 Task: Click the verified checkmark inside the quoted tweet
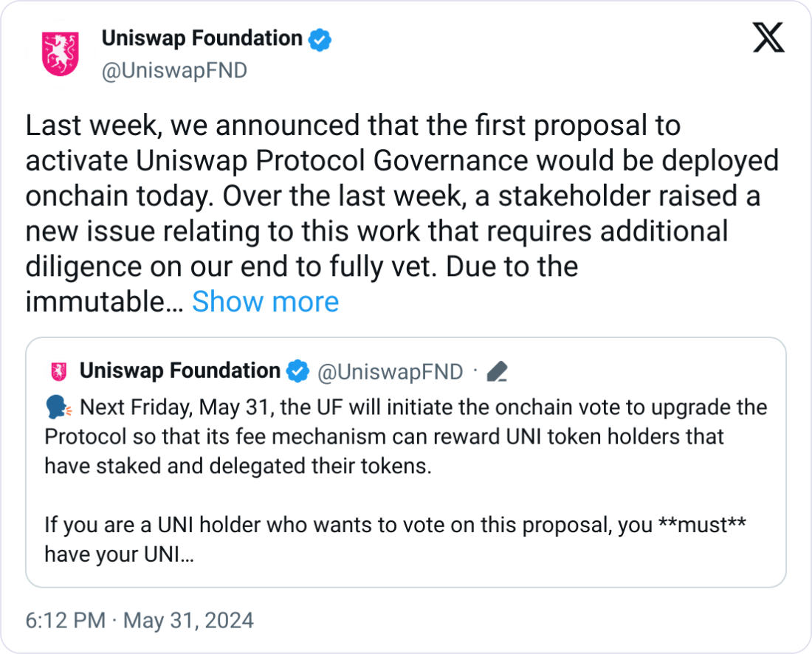coord(297,371)
